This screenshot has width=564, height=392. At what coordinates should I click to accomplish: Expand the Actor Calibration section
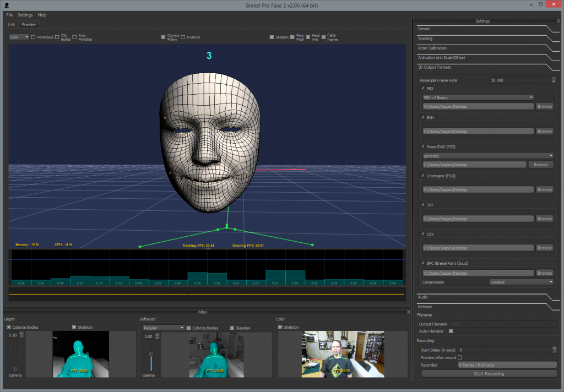(x=487, y=48)
